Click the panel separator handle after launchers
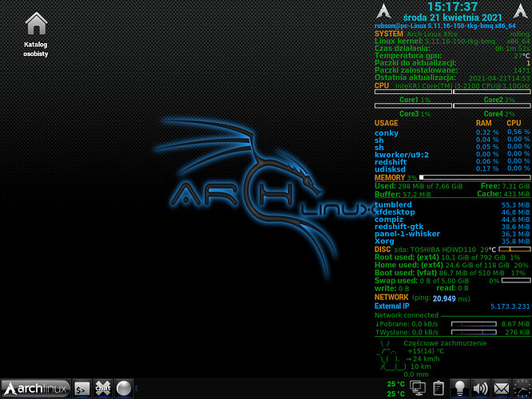Viewport: 532px width, 399px height. [x=137, y=389]
